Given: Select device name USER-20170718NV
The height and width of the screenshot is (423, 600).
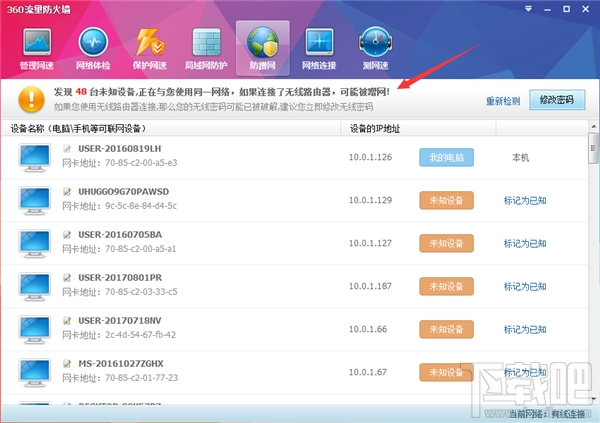Looking at the screenshot, I should click(120, 320).
